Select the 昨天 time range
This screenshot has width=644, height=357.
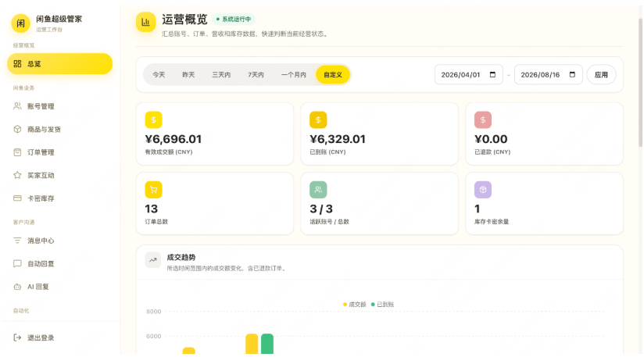[188, 75]
